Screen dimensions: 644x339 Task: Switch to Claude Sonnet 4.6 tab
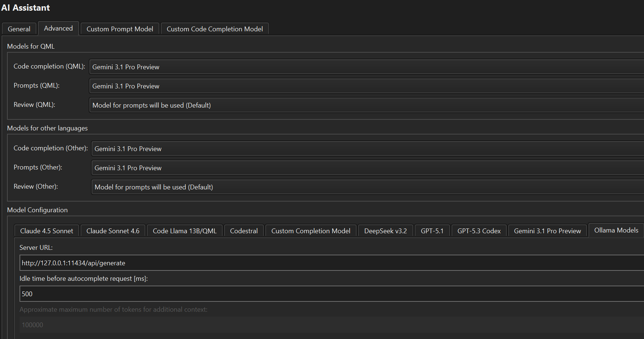[113, 231]
